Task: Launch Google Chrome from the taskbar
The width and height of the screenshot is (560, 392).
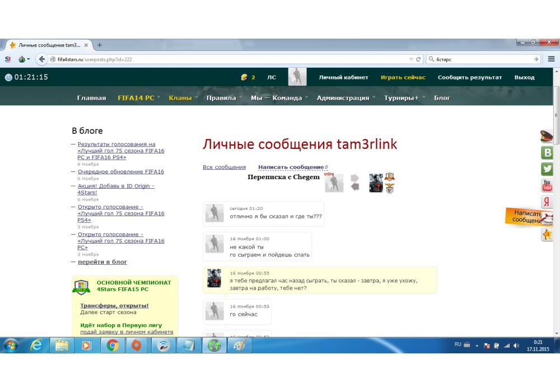Action: pos(113,346)
